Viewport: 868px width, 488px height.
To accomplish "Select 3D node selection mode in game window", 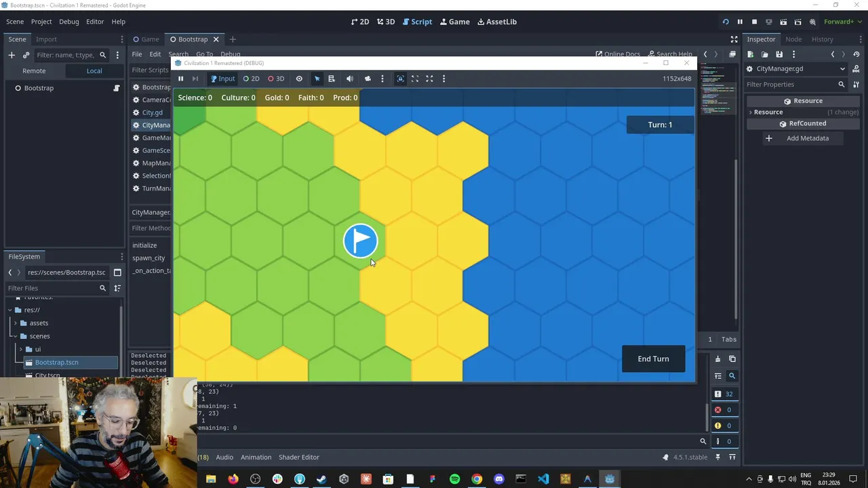I will pyautogui.click(x=275, y=79).
